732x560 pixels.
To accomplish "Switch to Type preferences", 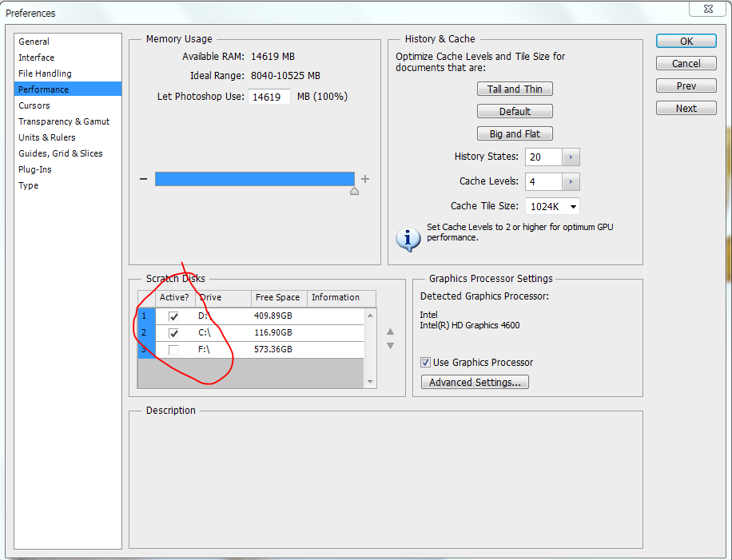I will [68, 185].
